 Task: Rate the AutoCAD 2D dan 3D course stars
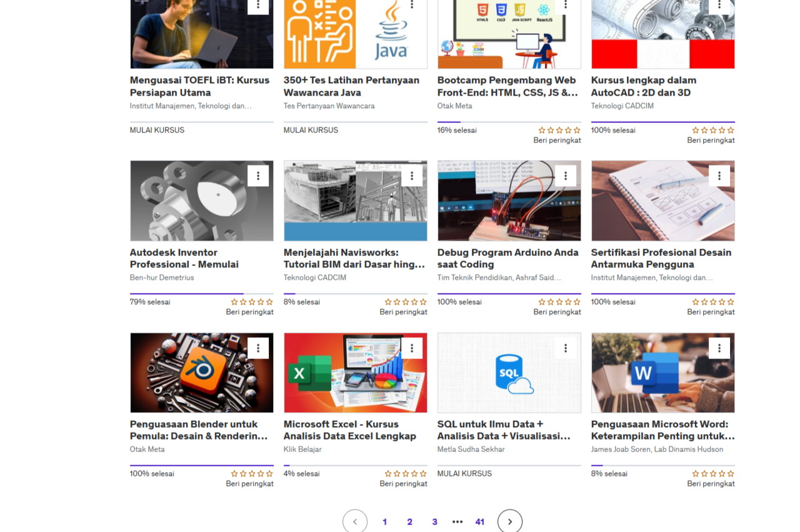tap(712, 131)
